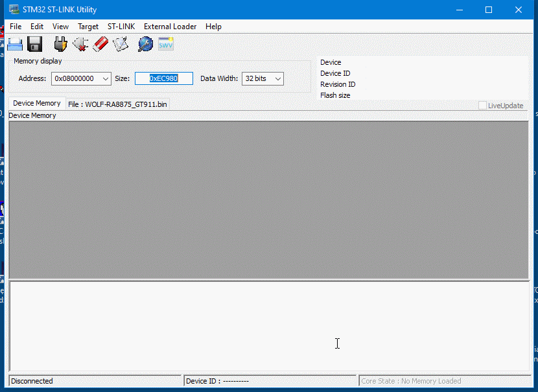The width and height of the screenshot is (538, 392).
Task: Expand the Address dropdown list
Action: click(106, 78)
